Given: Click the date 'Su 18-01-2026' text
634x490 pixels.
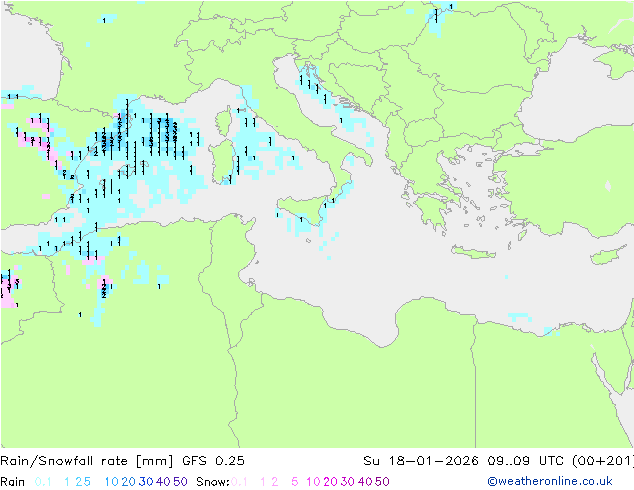Looking at the screenshot, I should (421, 461).
